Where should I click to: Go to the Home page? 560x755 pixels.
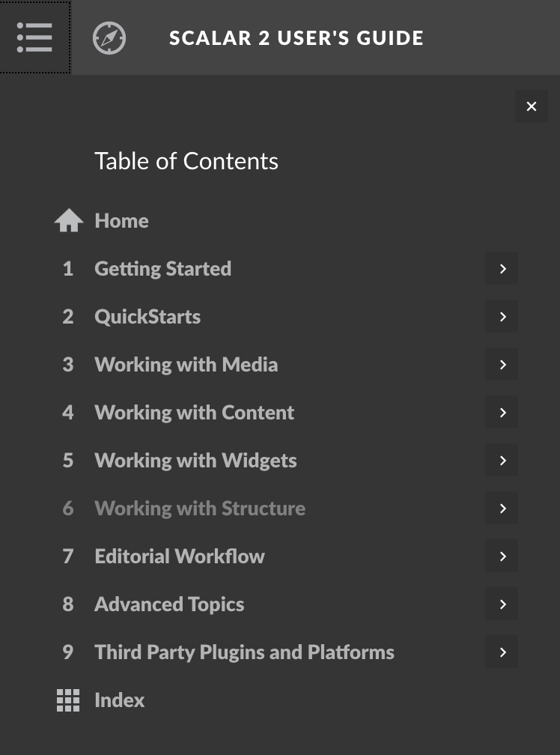pos(121,219)
